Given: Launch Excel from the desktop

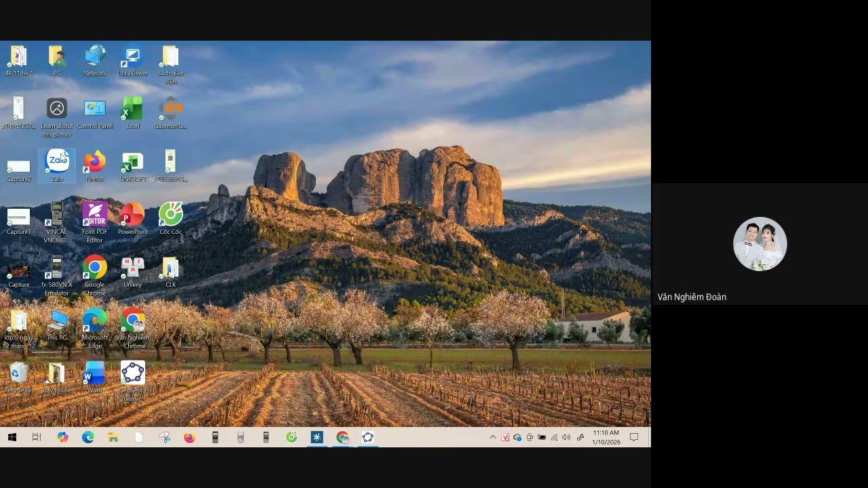Looking at the screenshot, I should (133, 113).
